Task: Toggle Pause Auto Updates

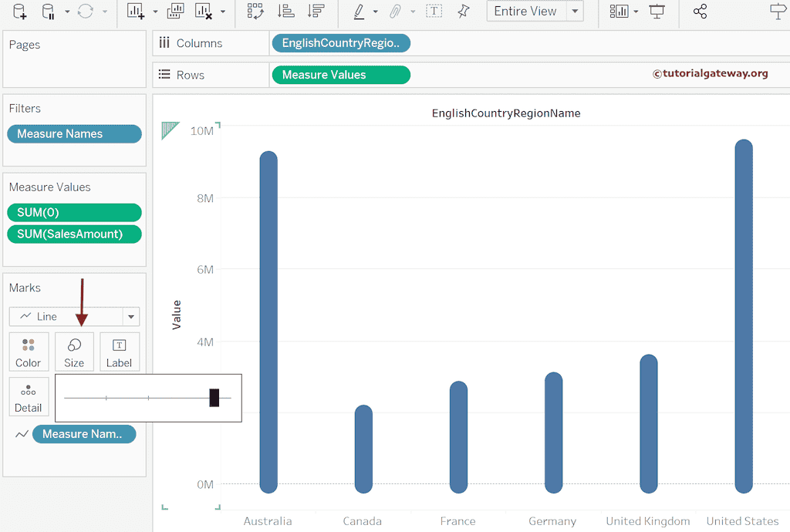Action: tap(46, 12)
